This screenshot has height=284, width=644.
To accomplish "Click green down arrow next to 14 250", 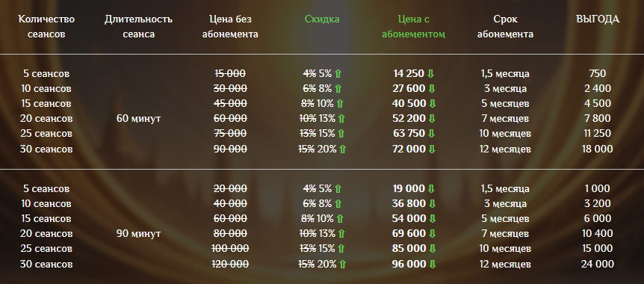I will [430, 74].
